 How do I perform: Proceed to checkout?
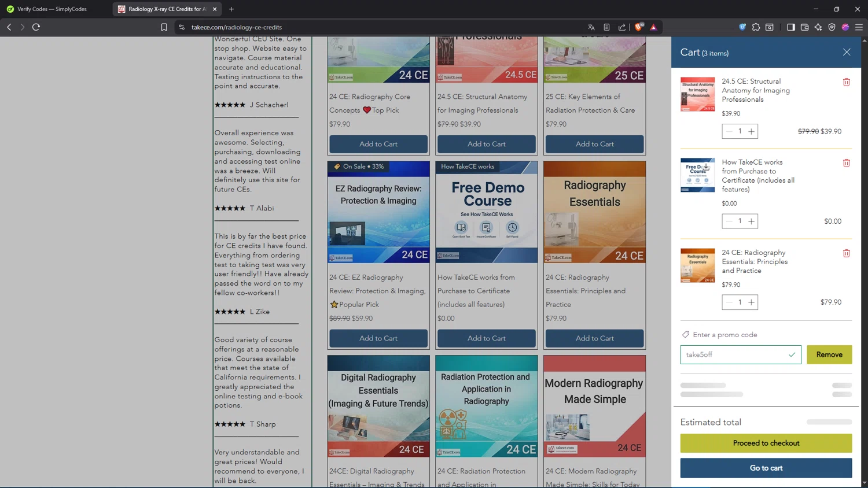[x=766, y=443]
